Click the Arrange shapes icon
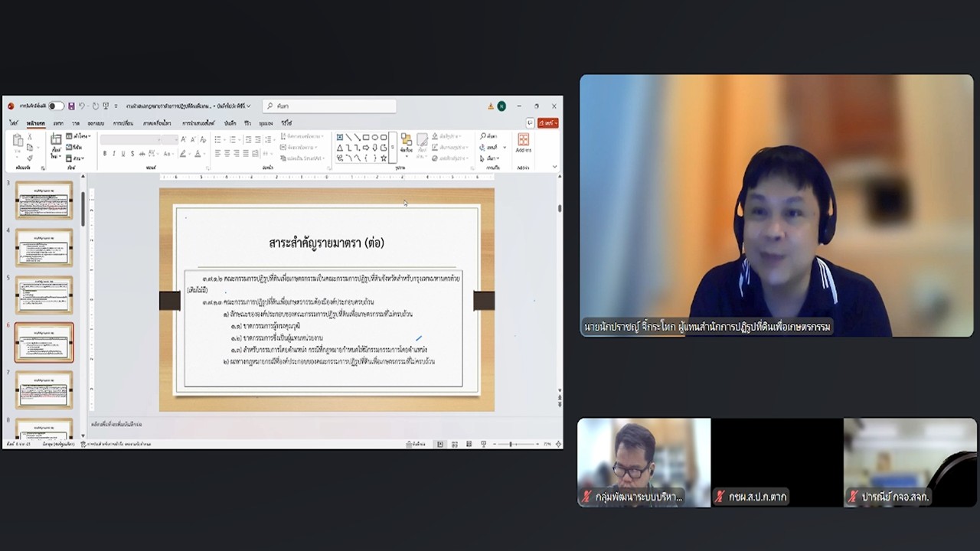980x551 pixels. pyautogui.click(x=406, y=142)
